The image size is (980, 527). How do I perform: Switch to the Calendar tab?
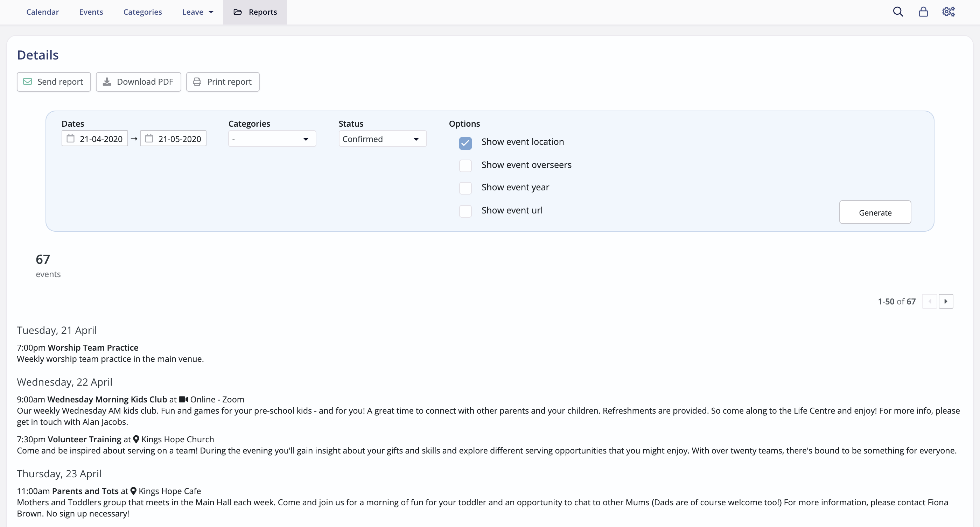click(x=43, y=12)
